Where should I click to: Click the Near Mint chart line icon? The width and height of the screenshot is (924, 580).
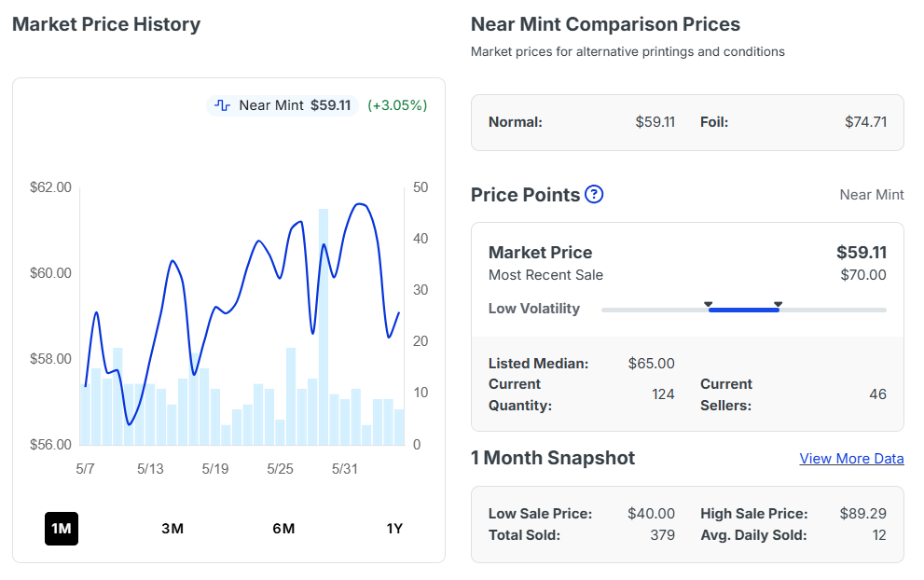point(222,105)
